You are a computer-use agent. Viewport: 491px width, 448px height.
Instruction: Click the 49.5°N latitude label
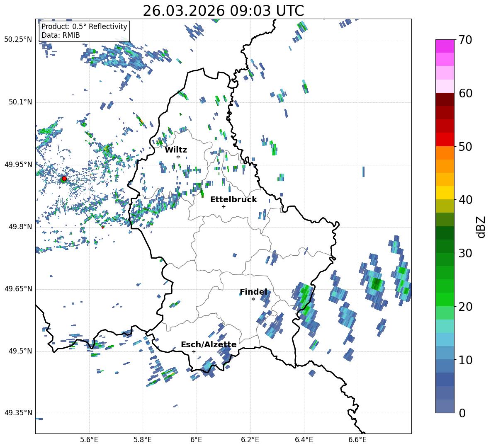pos(20,351)
